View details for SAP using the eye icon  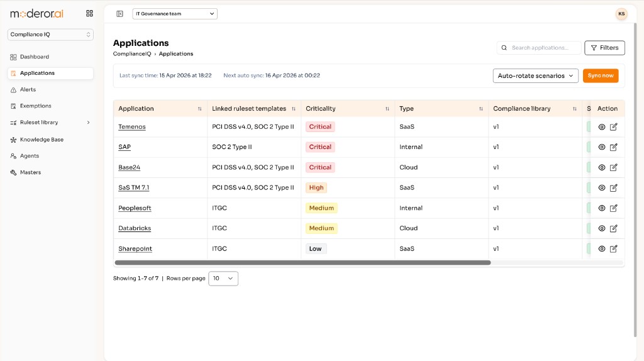pyautogui.click(x=602, y=147)
